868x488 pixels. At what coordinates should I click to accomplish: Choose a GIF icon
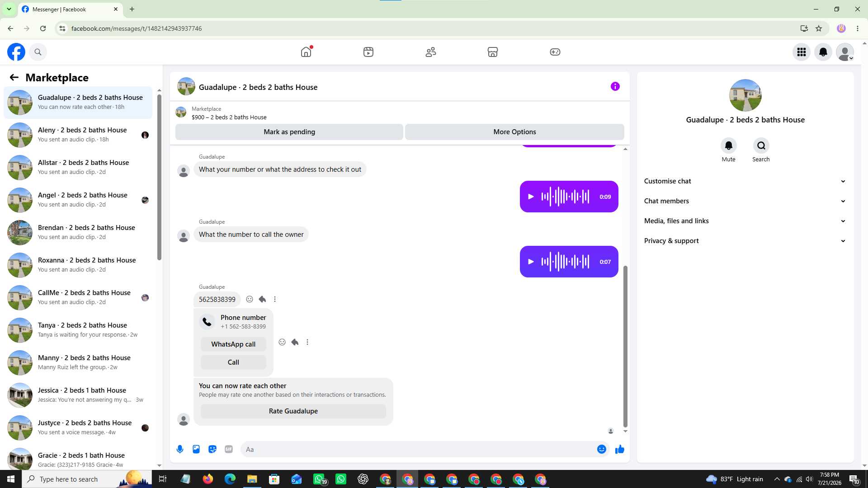pyautogui.click(x=229, y=449)
